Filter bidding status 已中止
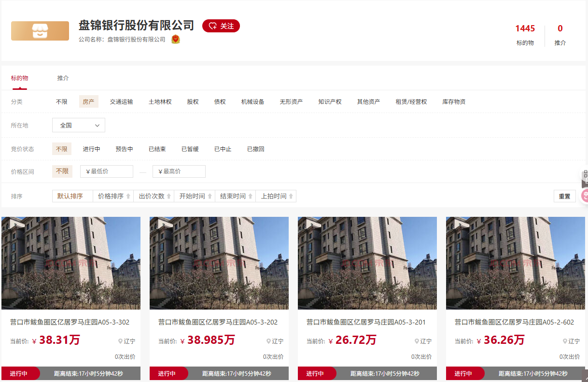Screen dimensions: 588x382 click(x=223, y=149)
